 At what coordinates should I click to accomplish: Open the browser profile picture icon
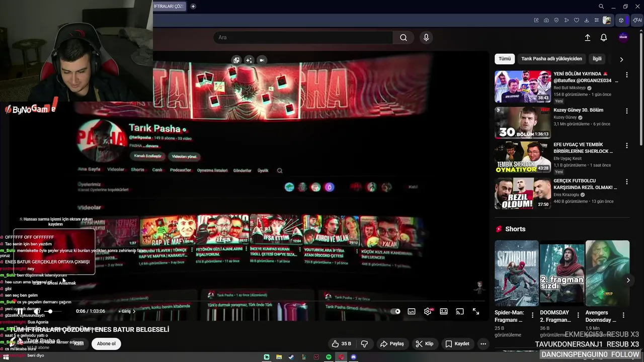[x=607, y=20]
